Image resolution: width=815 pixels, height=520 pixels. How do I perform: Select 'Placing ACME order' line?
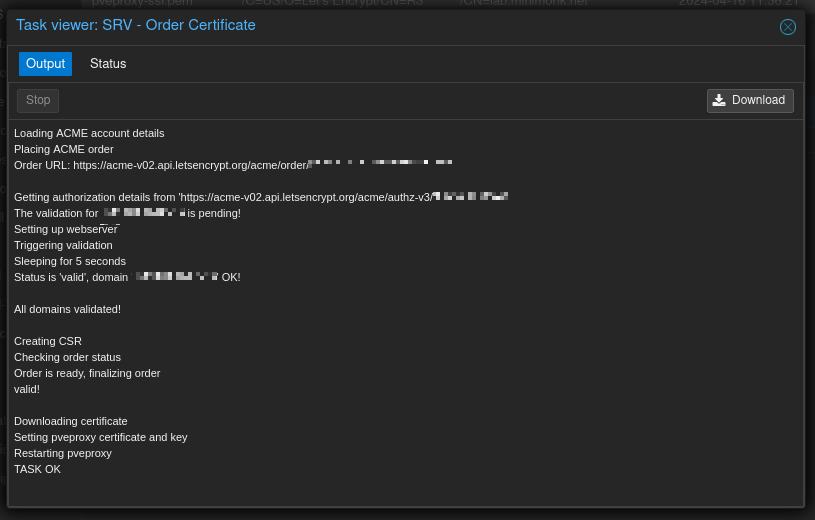[x=63, y=149]
